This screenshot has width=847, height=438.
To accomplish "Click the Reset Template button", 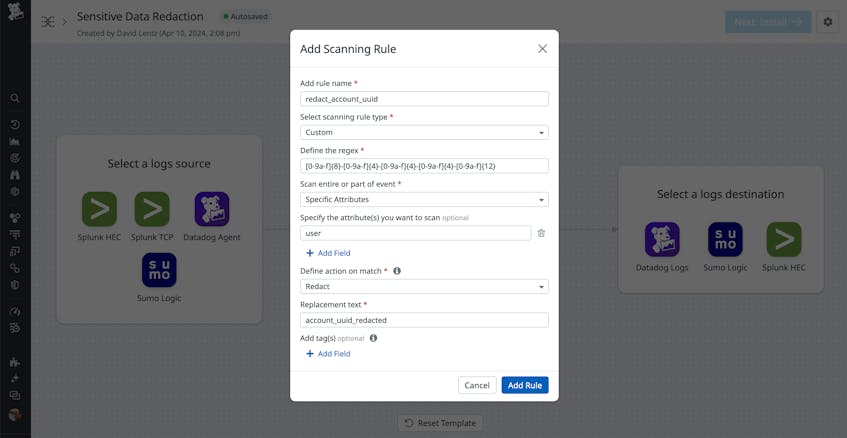I will (440, 423).
